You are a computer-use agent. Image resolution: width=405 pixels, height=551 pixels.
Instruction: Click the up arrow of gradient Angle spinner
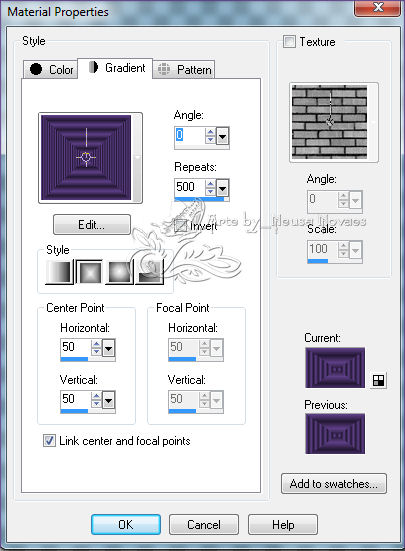pos(210,132)
